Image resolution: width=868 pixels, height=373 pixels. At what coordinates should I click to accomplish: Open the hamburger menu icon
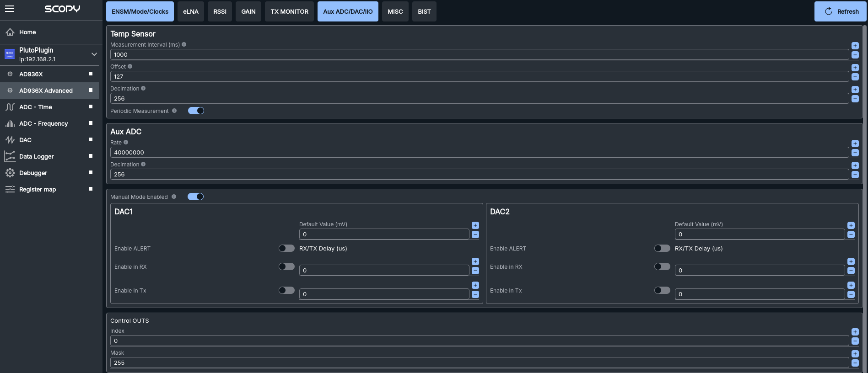[x=10, y=9]
